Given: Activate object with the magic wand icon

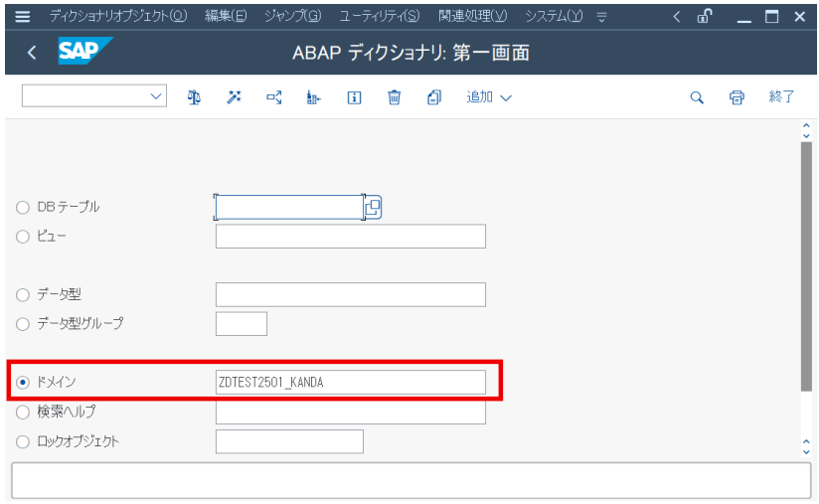Looking at the screenshot, I should click(x=234, y=97).
